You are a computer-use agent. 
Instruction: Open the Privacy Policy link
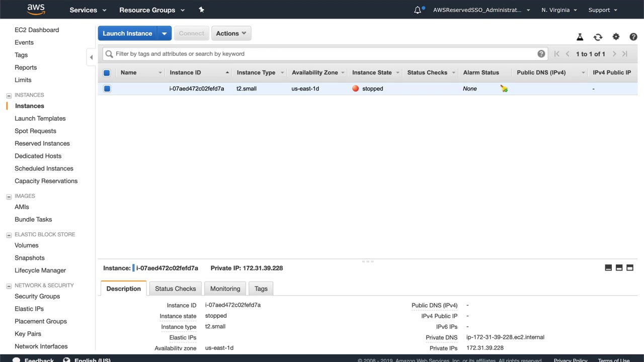[x=571, y=360]
